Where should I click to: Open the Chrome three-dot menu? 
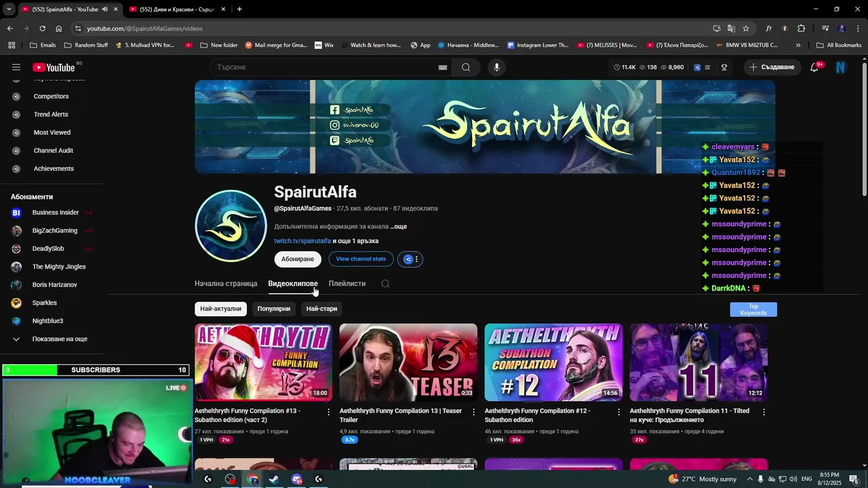tap(858, 28)
